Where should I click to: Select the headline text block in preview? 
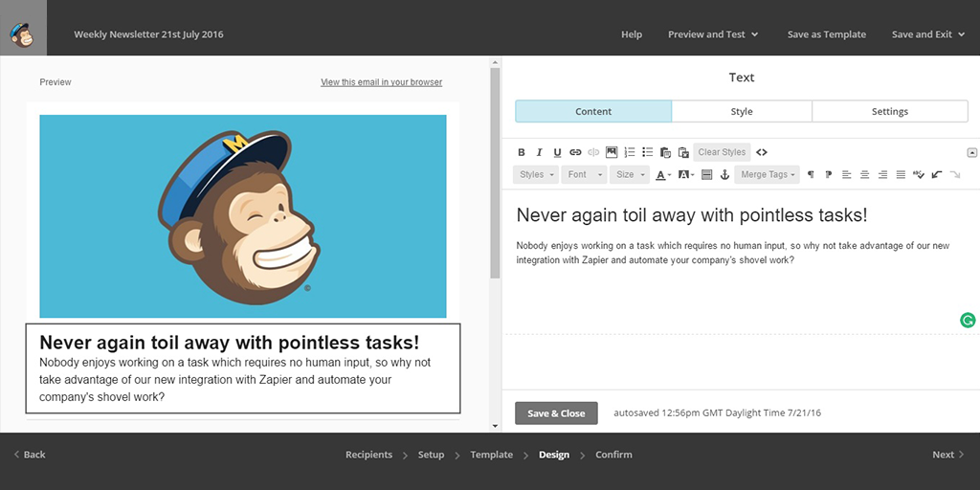pos(243,368)
